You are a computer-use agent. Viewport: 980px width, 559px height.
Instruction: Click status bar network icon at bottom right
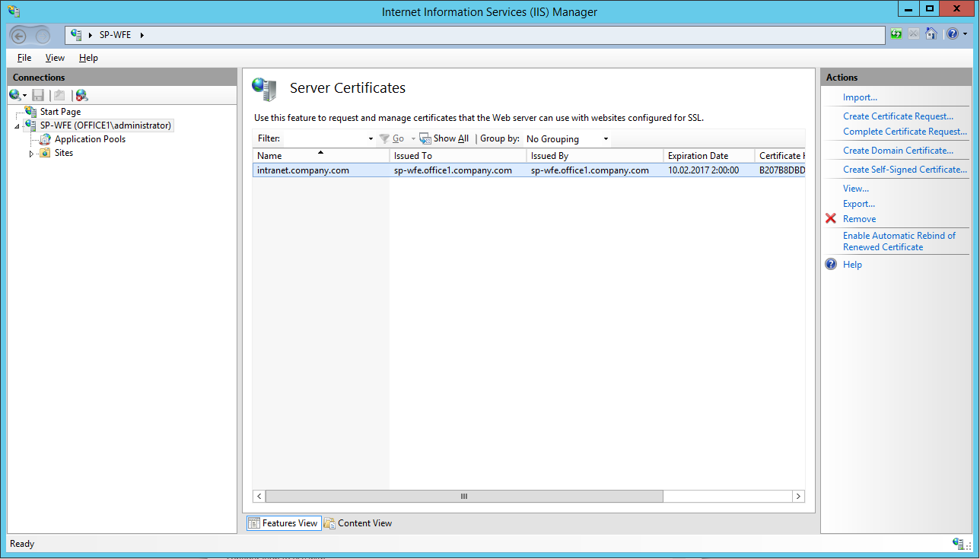click(x=958, y=543)
